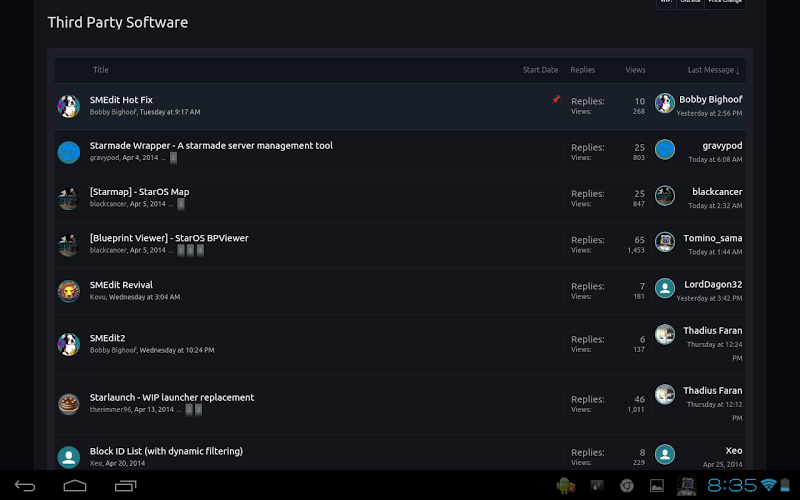Open the [Blueprint Viewer] - StarOS BPViewer thread

click(169, 238)
